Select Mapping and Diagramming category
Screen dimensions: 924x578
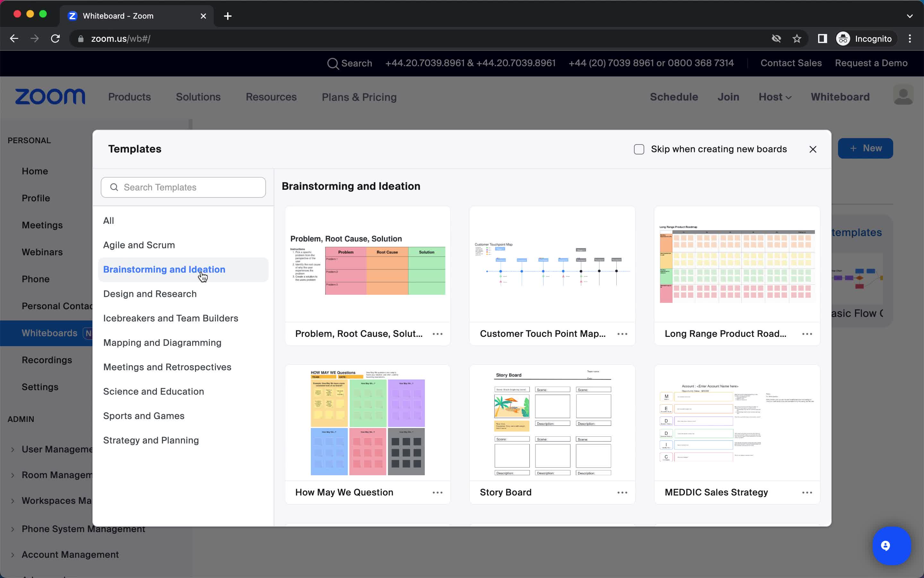click(x=183, y=343)
